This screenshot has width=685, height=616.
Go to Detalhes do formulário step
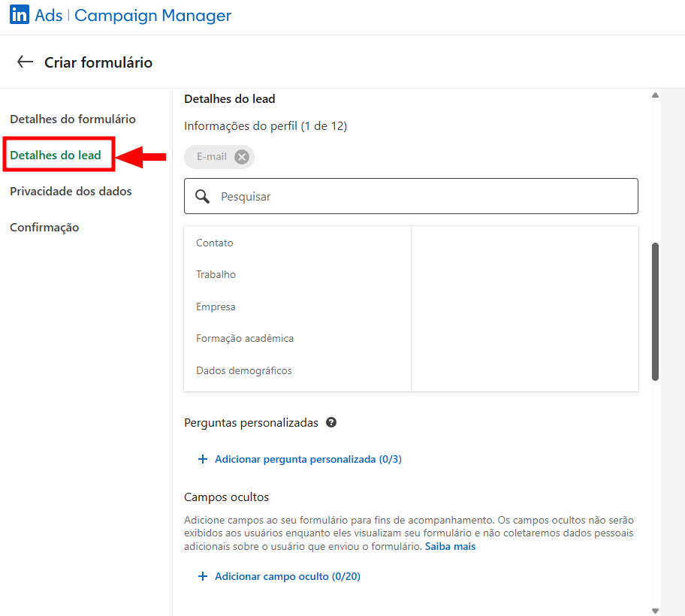(73, 119)
